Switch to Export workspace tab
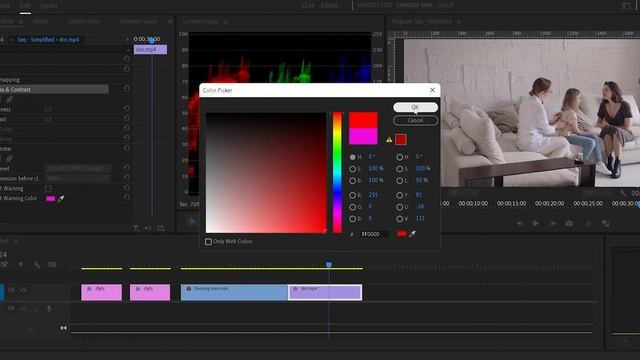The image size is (640, 360). pos(49,6)
